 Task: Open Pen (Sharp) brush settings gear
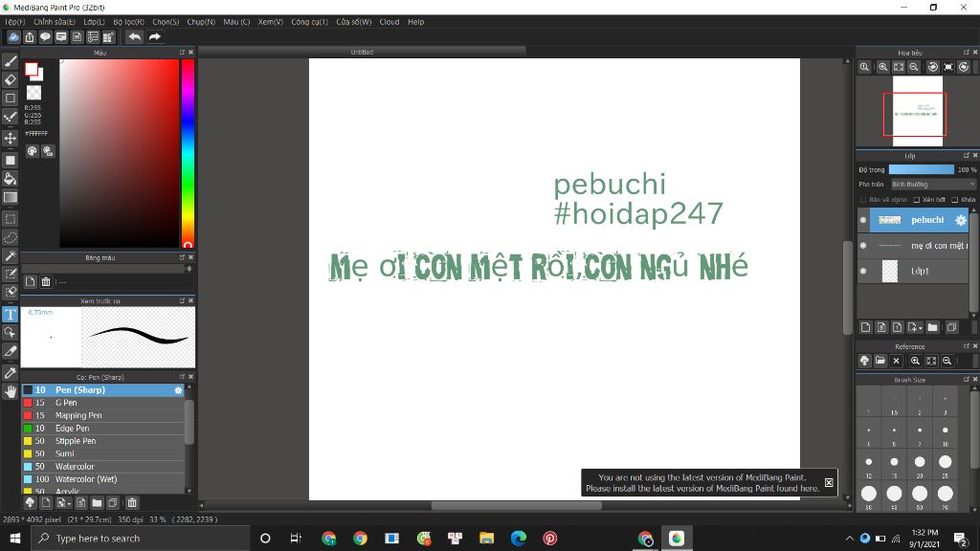pos(178,390)
